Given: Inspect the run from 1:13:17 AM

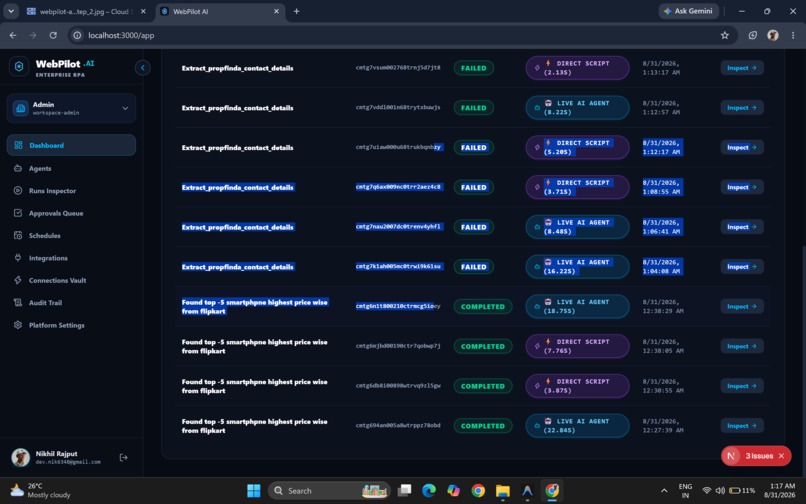Looking at the screenshot, I should click(x=741, y=68).
